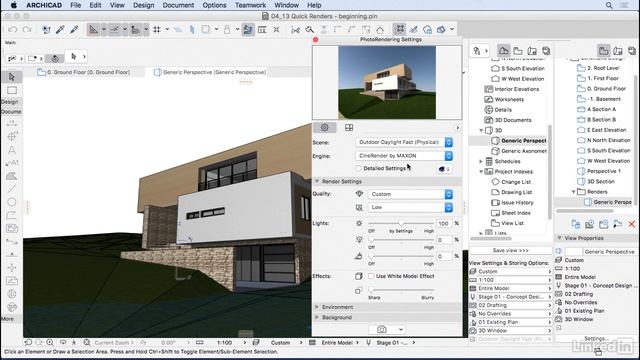Click the Zoom In magnifier in bottom bar
The image size is (640, 360).
pos(50,342)
